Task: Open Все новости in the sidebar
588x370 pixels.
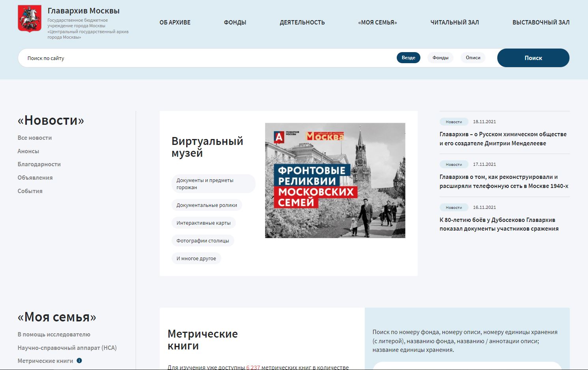Action: (35, 138)
